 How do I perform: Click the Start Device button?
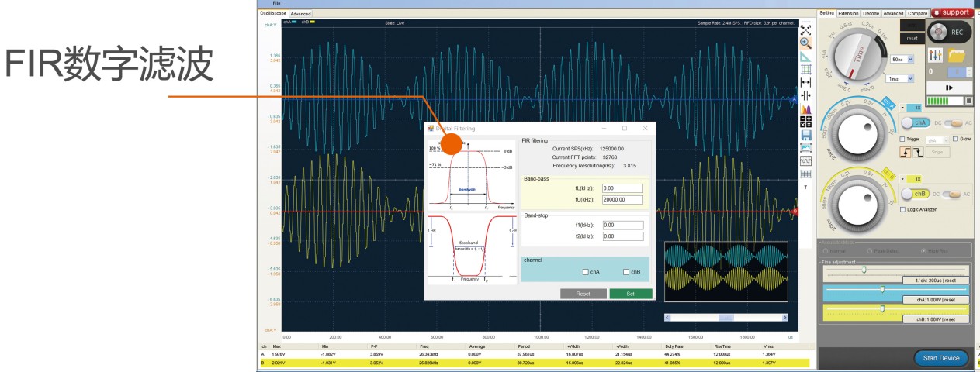[941, 357]
